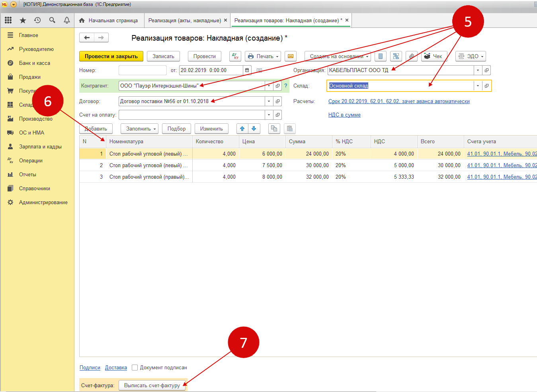This screenshot has height=392, width=537.
Task: Click the Номер input field
Action: click(143, 70)
